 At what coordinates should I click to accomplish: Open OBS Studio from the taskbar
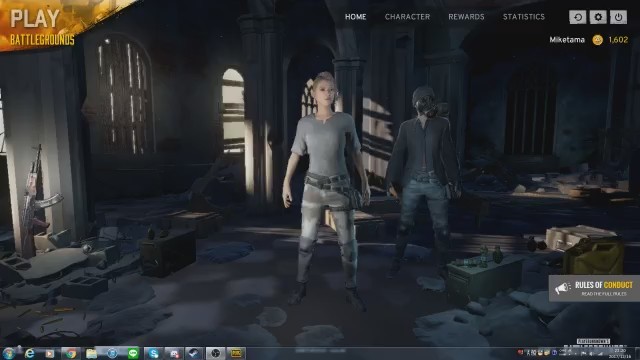point(215,353)
